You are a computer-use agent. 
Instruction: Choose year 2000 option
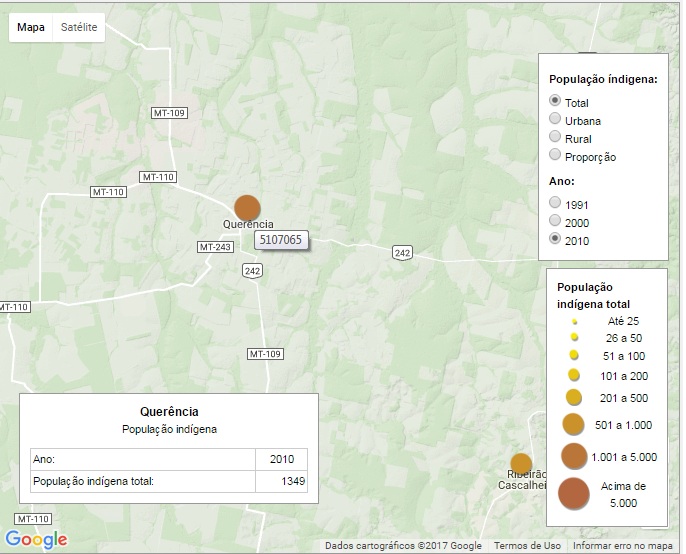tap(555, 221)
